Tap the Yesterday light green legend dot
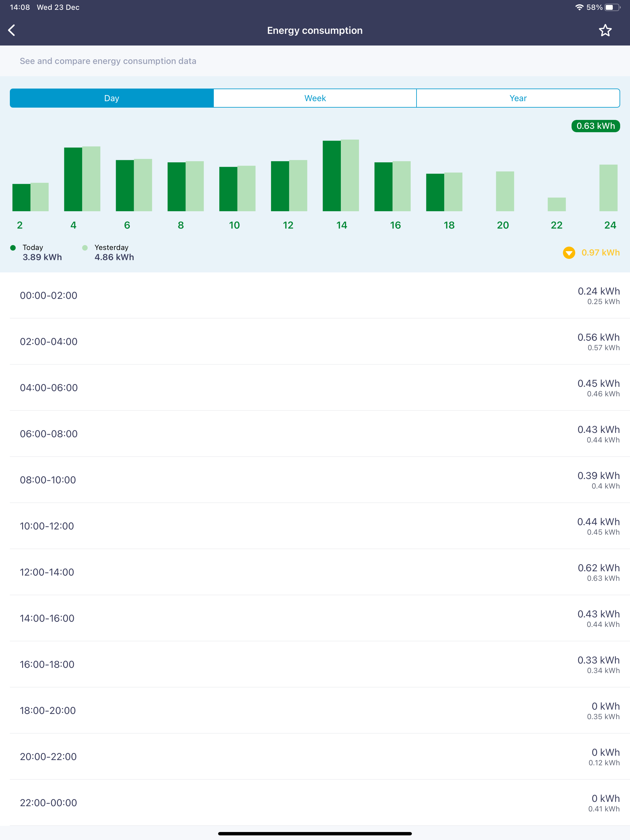Viewport: 630px width, 840px height. (x=85, y=248)
